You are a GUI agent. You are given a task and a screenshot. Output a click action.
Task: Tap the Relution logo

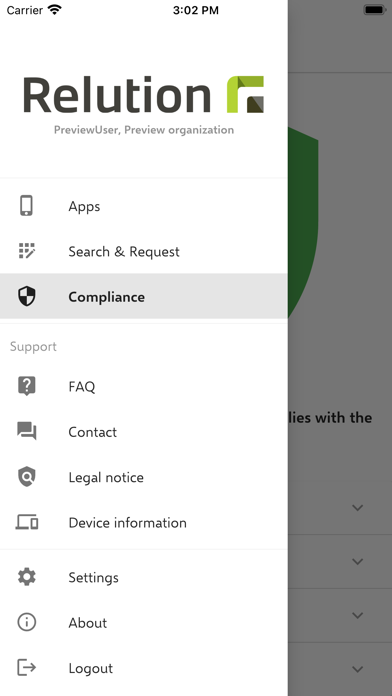pos(143,95)
